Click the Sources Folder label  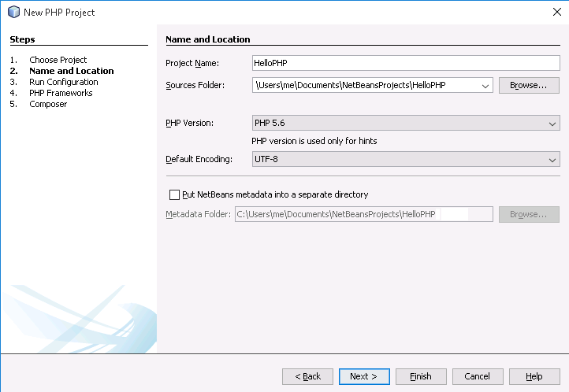pos(195,85)
